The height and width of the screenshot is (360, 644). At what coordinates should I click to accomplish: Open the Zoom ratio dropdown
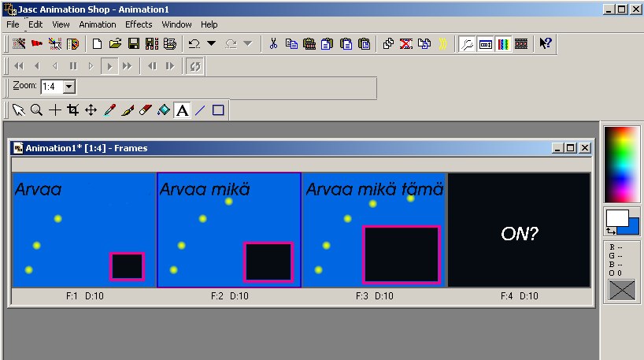click(69, 87)
